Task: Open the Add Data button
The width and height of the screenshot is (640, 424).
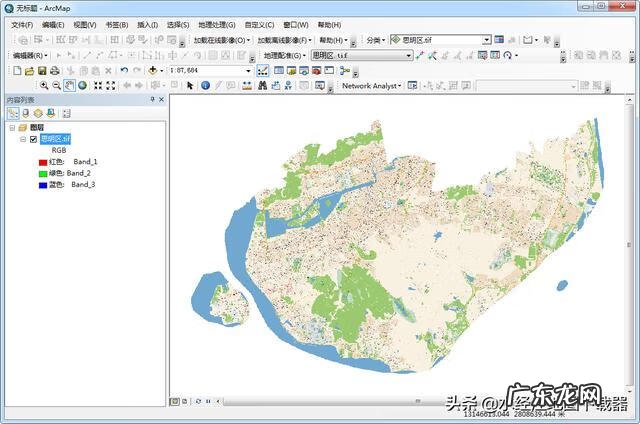Action: click(x=153, y=71)
